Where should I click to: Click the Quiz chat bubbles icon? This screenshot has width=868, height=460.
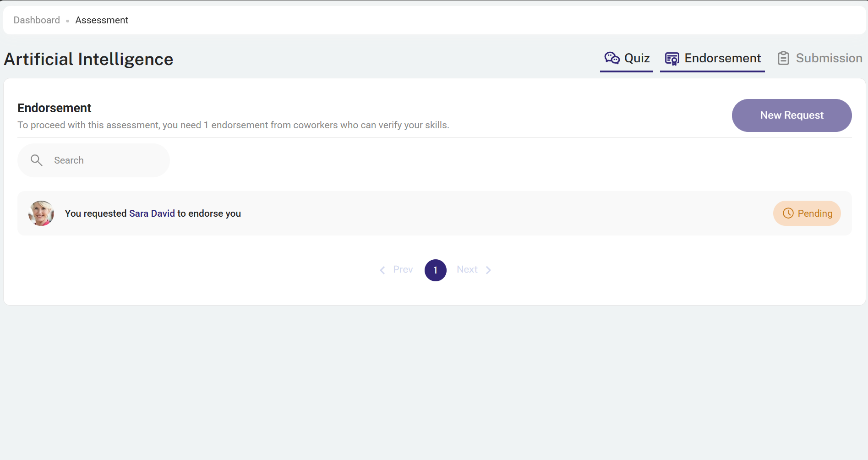[x=611, y=58]
